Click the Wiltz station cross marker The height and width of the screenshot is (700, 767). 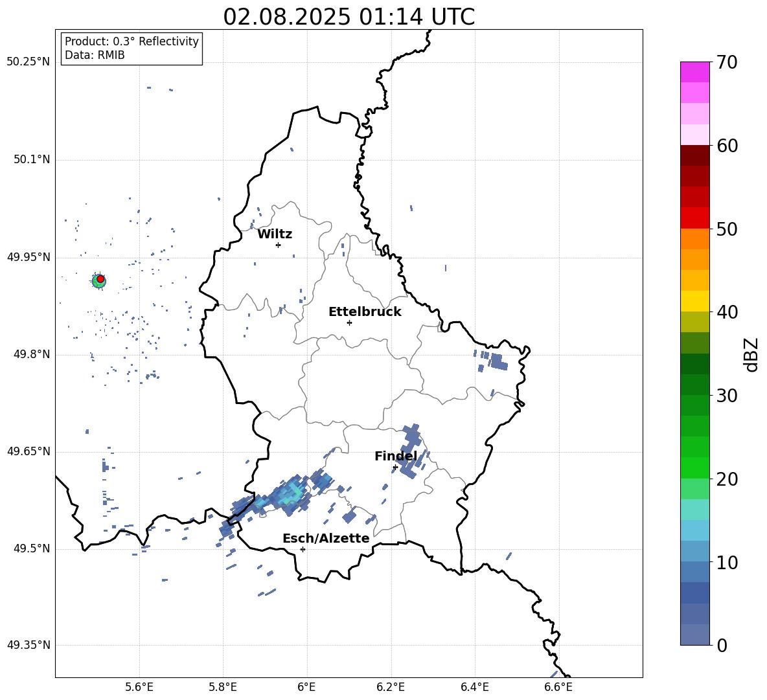click(278, 245)
